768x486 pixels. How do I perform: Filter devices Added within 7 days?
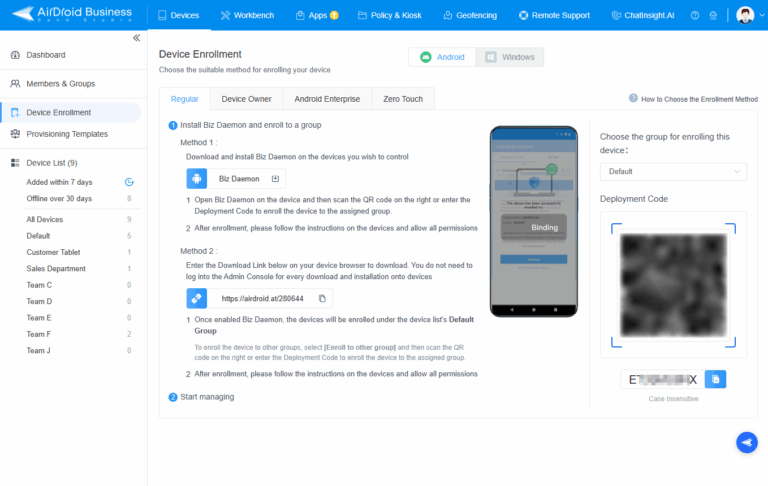tap(59, 182)
